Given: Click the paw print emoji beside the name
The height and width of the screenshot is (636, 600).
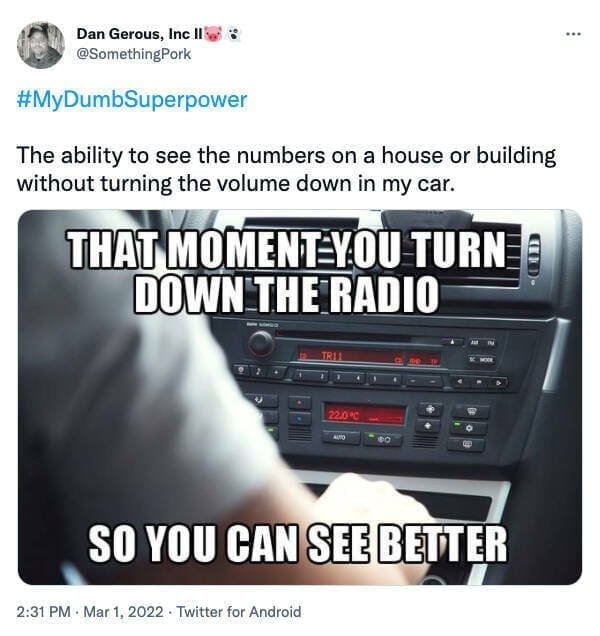Looking at the screenshot, I should pos(234,34).
